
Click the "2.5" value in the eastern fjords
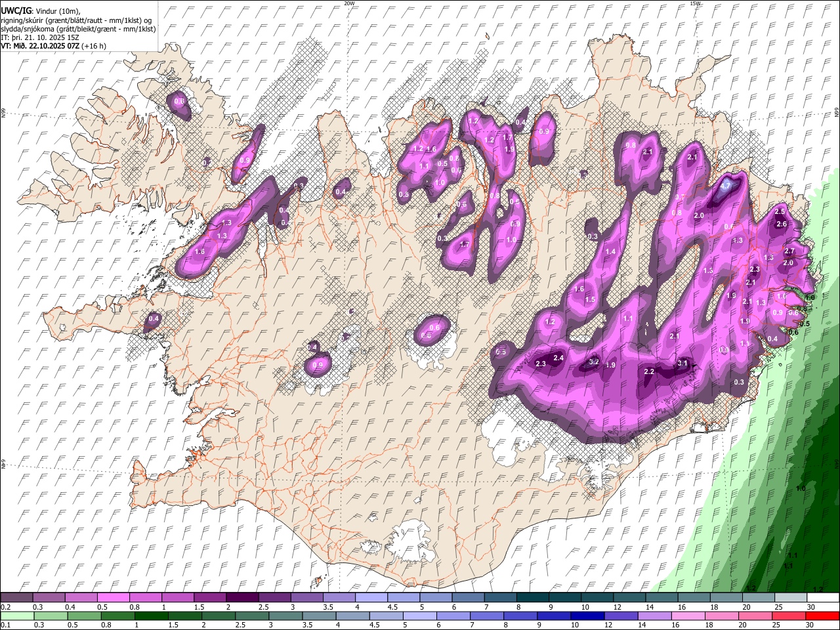click(x=780, y=211)
